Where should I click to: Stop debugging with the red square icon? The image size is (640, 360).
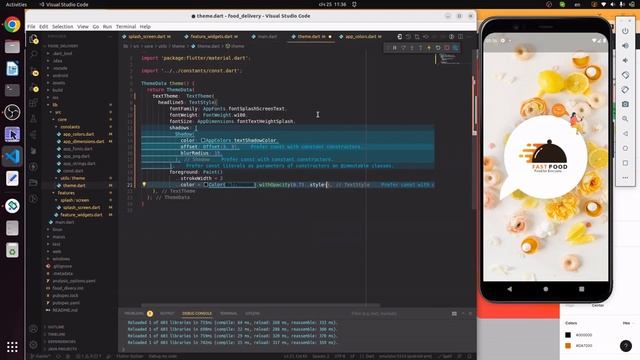(x=447, y=48)
